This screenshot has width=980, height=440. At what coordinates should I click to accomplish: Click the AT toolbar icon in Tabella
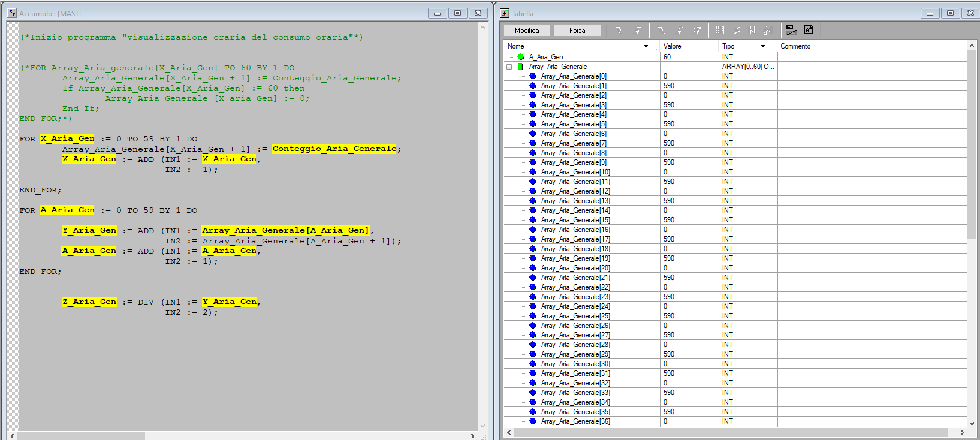point(809,30)
